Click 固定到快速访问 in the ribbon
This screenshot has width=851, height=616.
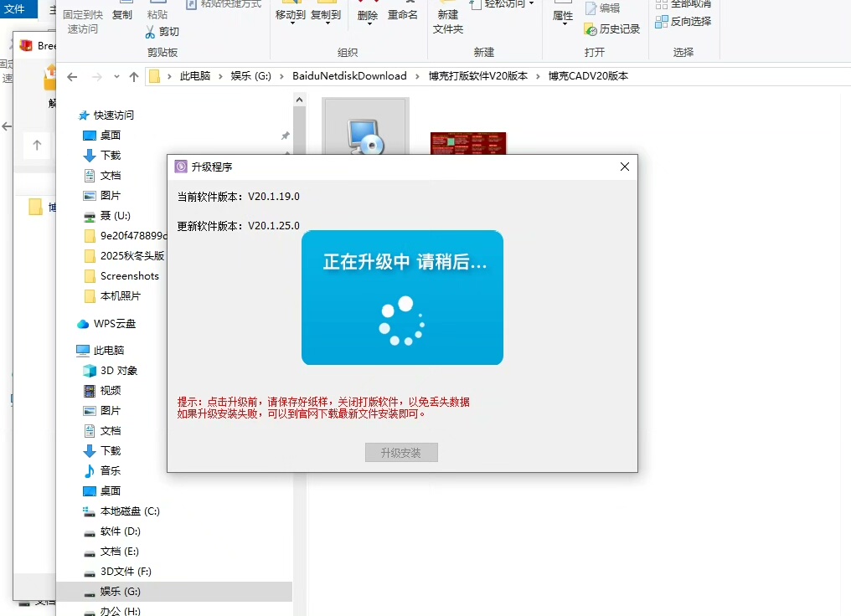point(82,22)
